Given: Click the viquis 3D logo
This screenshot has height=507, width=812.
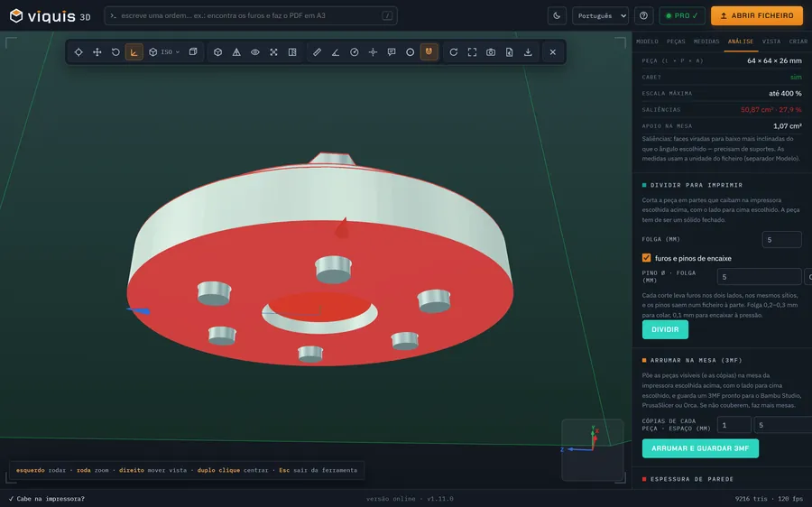Looking at the screenshot, I should tap(50, 16).
